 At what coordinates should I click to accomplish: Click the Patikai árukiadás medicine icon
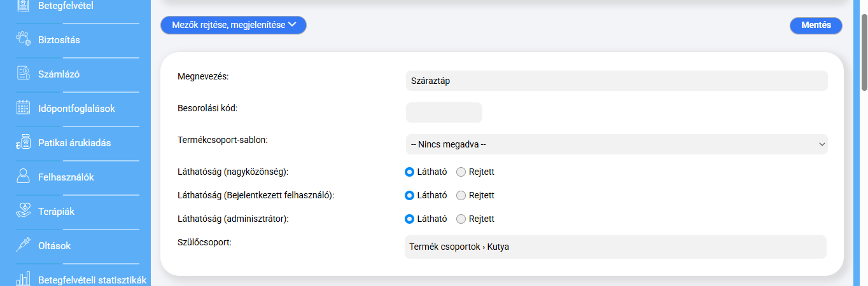pos(24,142)
